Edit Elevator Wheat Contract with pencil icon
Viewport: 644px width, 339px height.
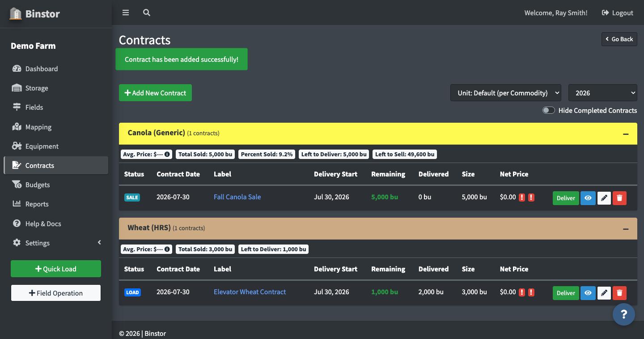[x=604, y=293]
